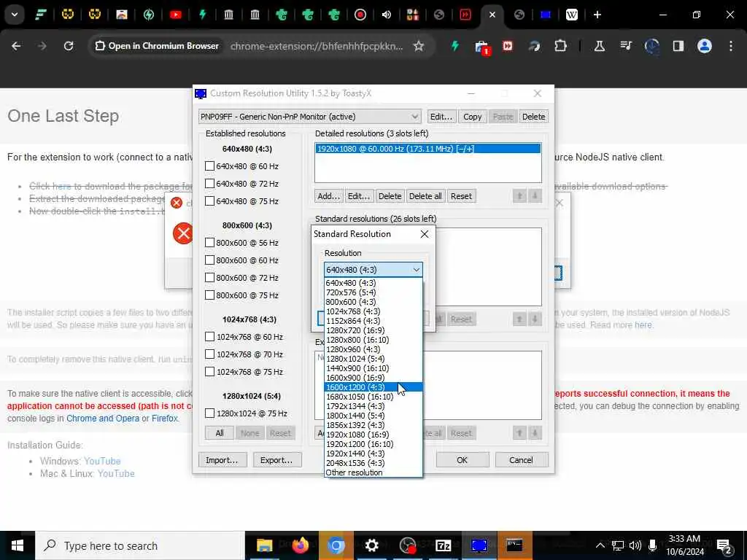Toggle 1024x768 @ 60 Hz checkbox
747x560 pixels.
tap(209, 337)
